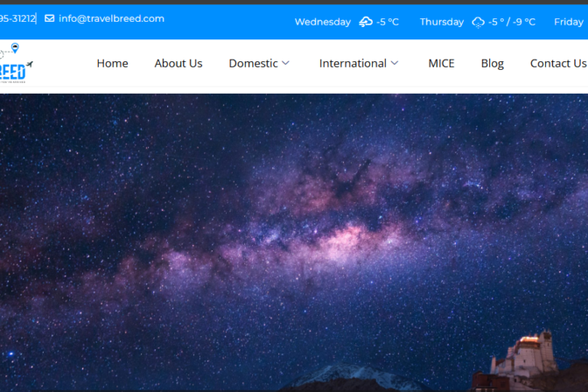Expand the International dropdown chevron

[x=395, y=63]
